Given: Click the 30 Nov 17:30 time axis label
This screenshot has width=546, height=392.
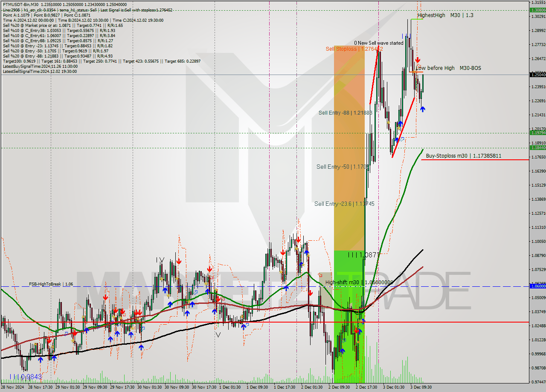Looking at the screenshot, I should pos(203,387).
